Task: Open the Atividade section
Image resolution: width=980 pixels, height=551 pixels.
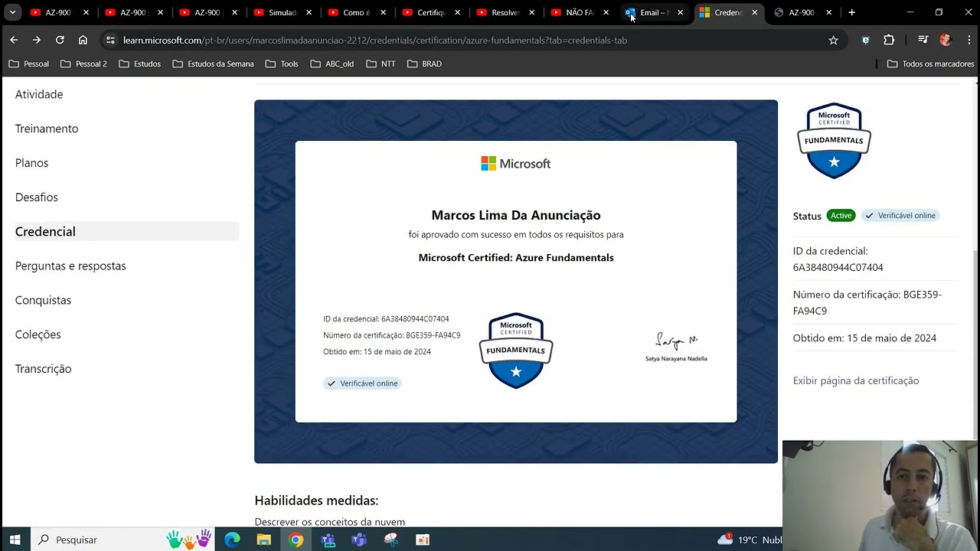Action: click(39, 94)
